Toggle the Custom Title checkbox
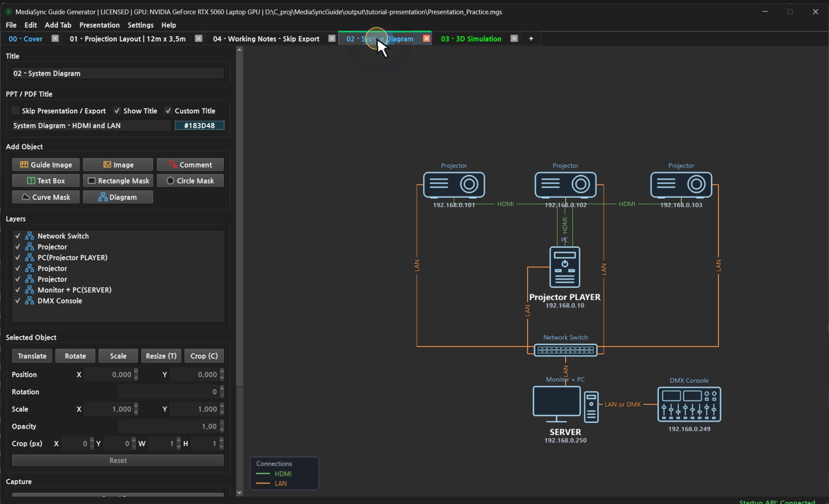The width and height of the screenshot is (829, 504). pos(168,111)
